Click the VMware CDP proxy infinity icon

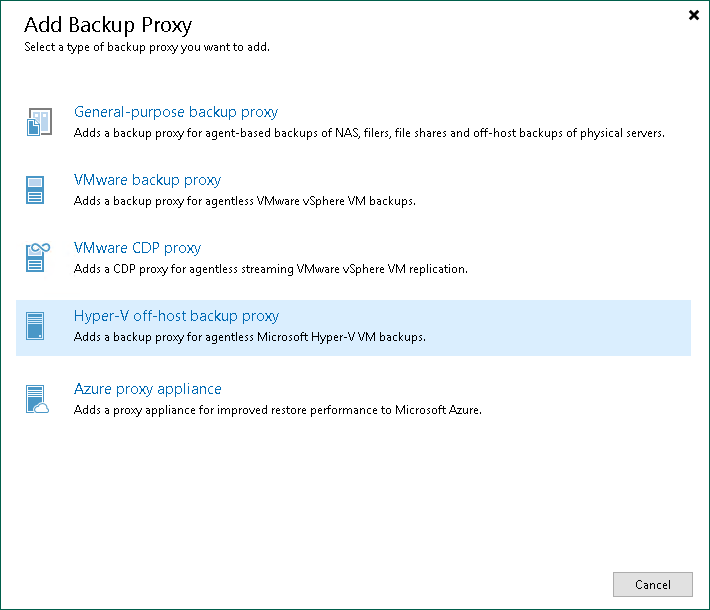point(37,258)
